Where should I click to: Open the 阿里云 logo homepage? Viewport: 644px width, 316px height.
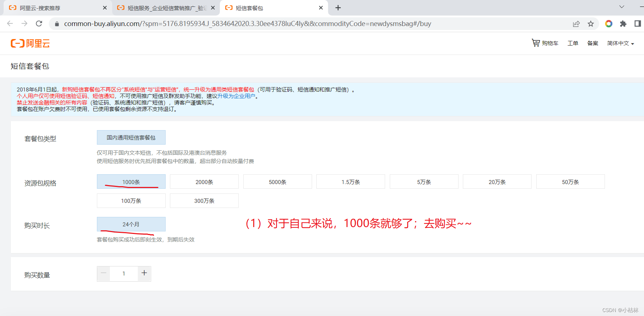coord(30,43)
